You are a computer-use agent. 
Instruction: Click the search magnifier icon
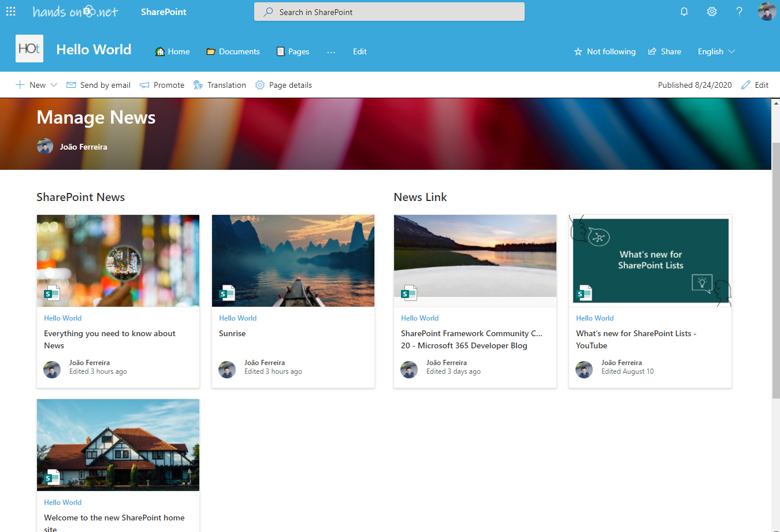pos(268,12)
